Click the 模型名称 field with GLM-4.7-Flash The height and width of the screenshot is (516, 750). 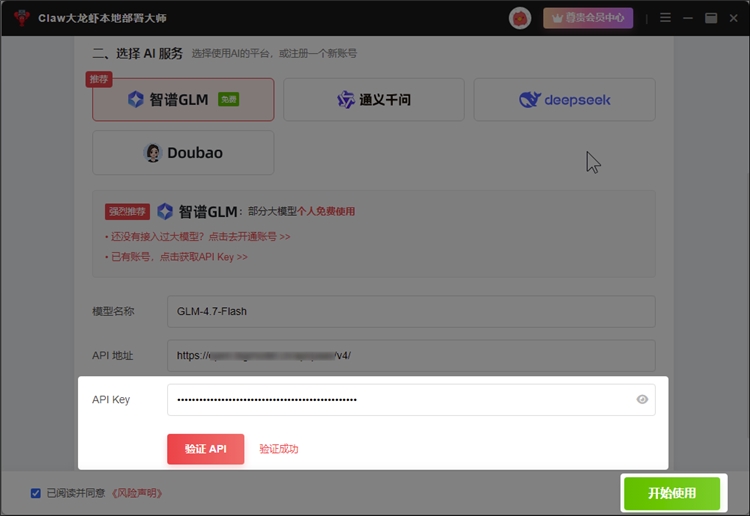(x=411, y=311)
